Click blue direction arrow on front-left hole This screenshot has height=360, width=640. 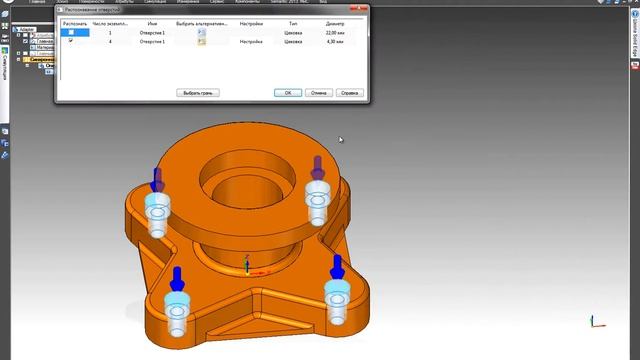(x=177, y=279)
